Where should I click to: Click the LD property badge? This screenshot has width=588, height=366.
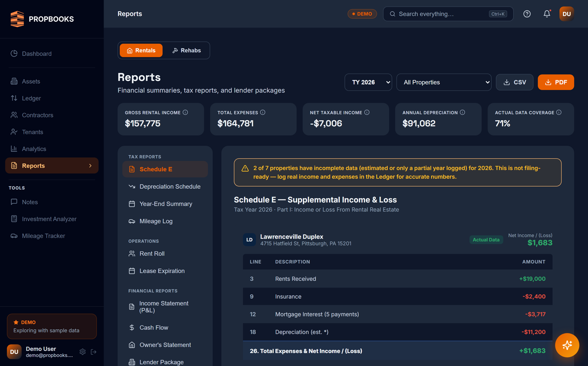[x=249, y=240]
